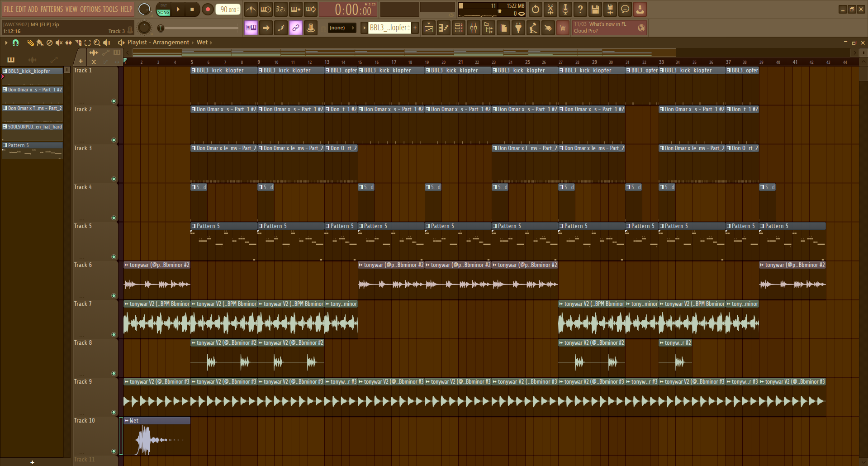Open the Mixer view button

click(474, 28)
